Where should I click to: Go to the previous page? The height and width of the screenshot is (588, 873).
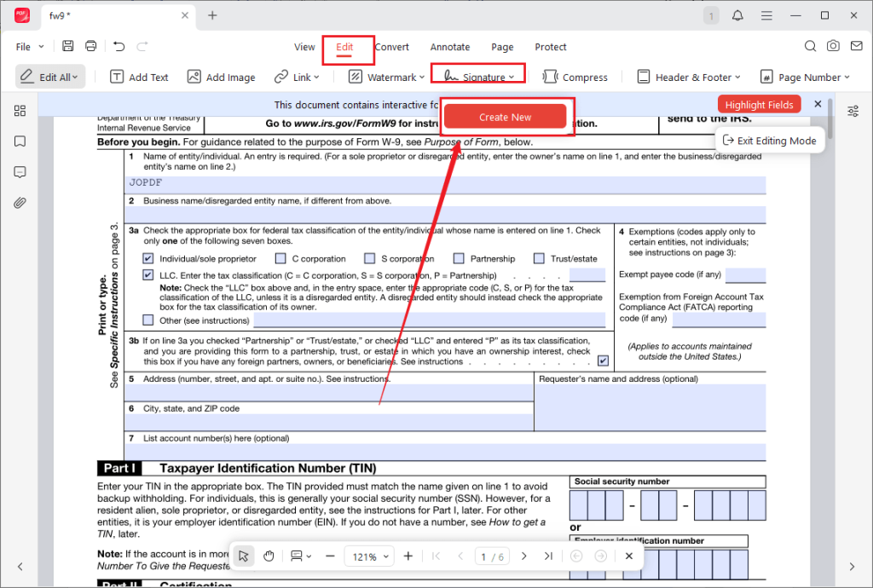point(460,556)
